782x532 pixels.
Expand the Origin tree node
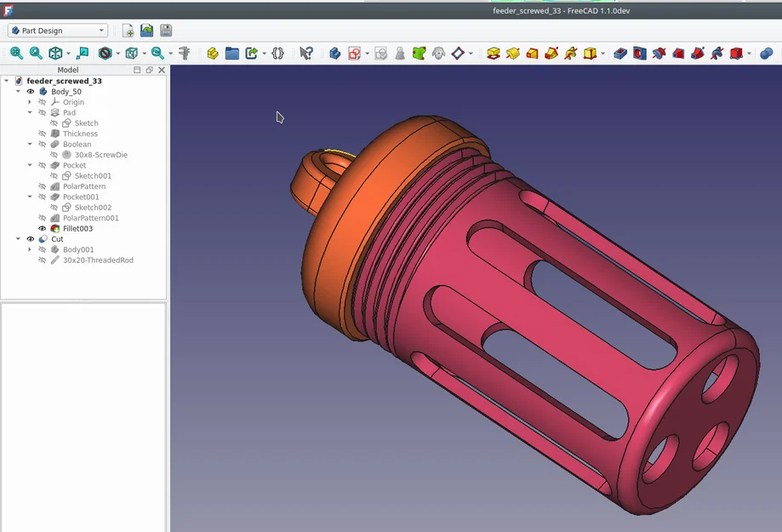click(x=30, y=102)
